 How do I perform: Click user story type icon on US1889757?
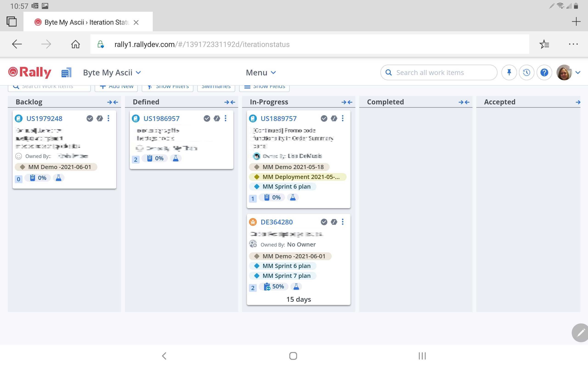(253, 118)
